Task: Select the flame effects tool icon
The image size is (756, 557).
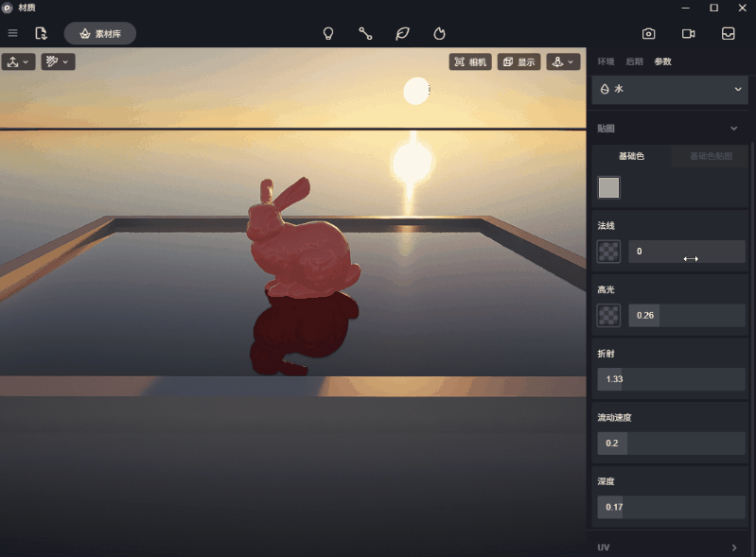Action: pyautogui.click(x=439, y=33)
